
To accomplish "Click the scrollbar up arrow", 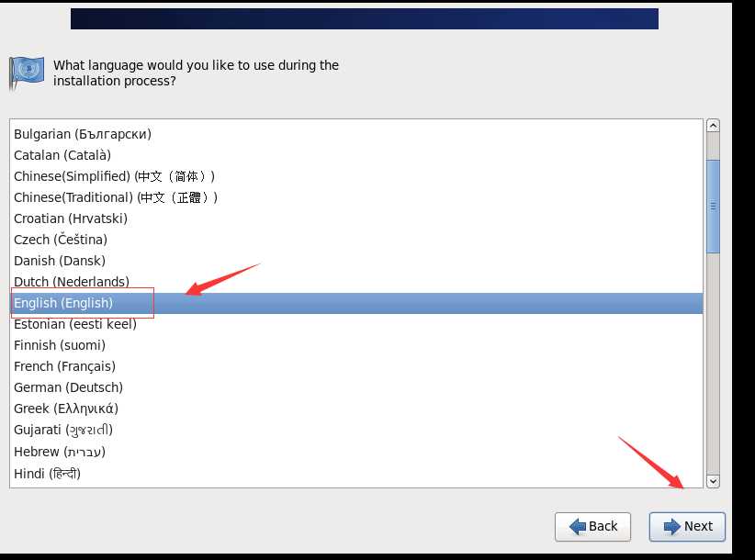I will [x=713, y=126].
